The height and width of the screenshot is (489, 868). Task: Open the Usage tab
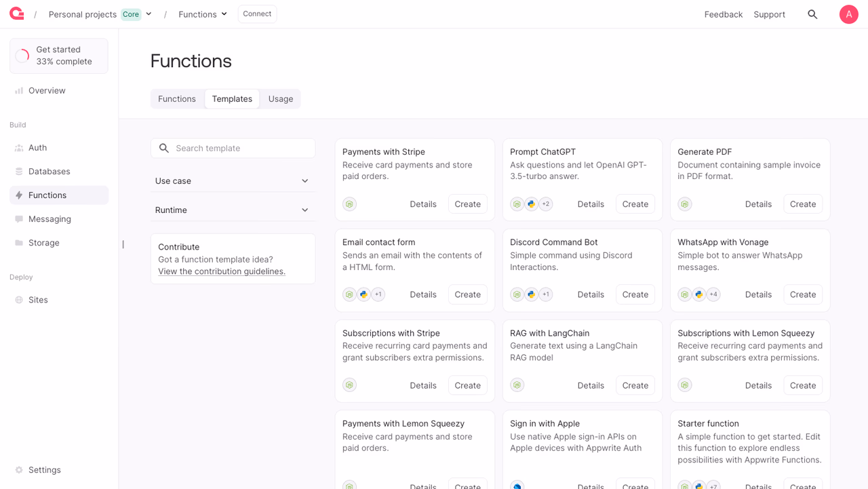(x=281, y=99)
